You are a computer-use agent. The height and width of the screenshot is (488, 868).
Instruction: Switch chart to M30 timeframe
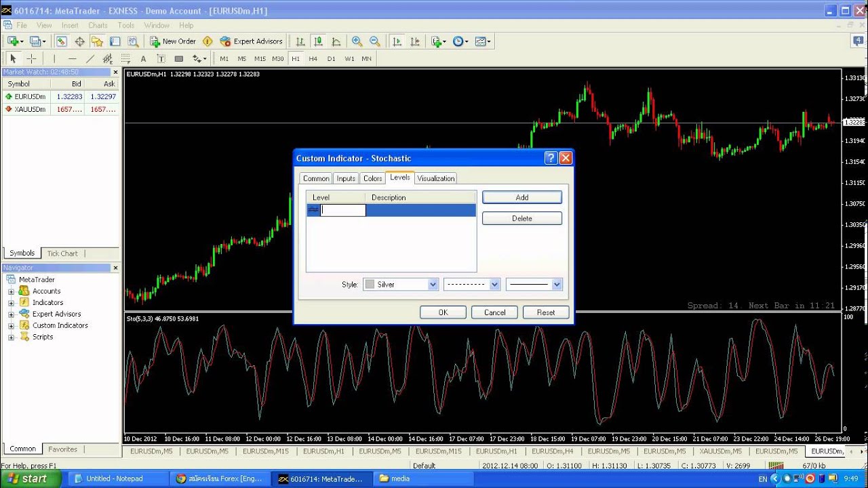pyautogui.click(x=278, y=59)
